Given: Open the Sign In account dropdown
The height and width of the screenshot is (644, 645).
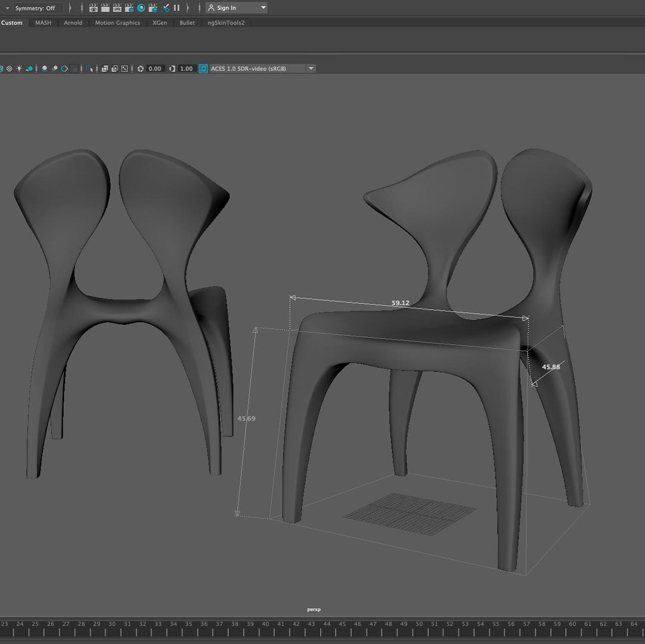Looking at the screenshot, I should (x=236, y=8).
